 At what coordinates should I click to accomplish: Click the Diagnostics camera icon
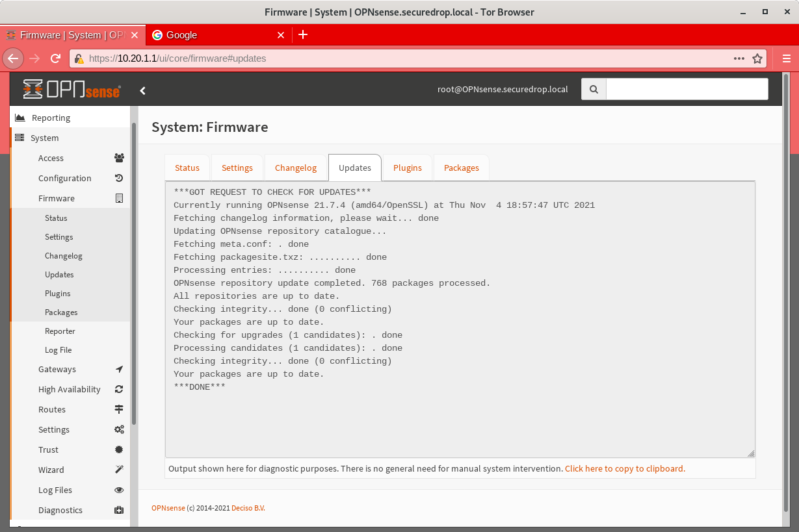tap(118, 510)
